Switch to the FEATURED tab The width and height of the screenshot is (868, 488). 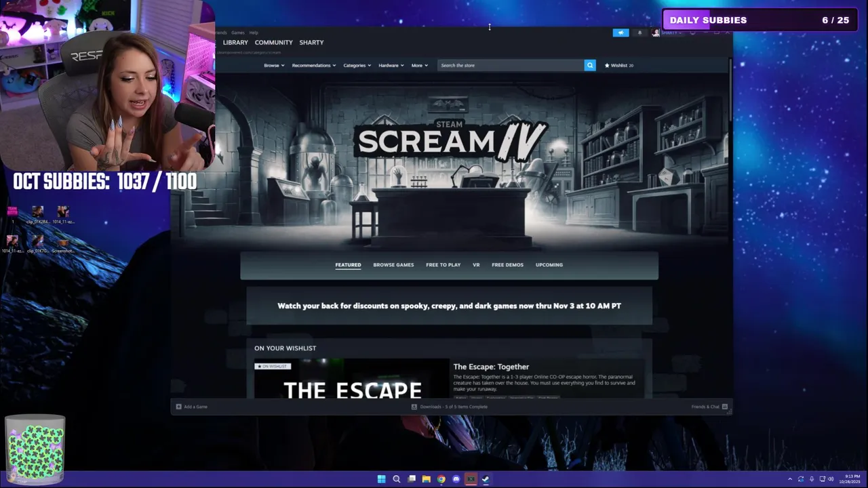[348, 265]
